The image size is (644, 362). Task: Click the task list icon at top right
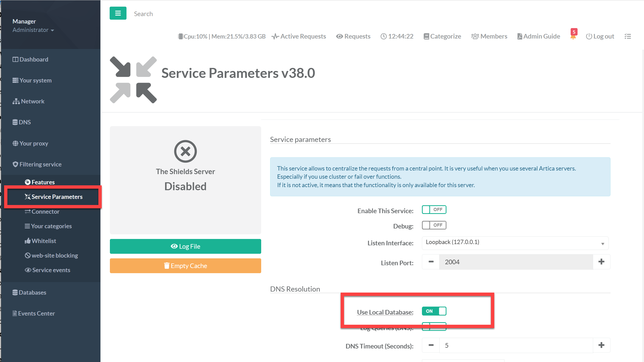628,37
